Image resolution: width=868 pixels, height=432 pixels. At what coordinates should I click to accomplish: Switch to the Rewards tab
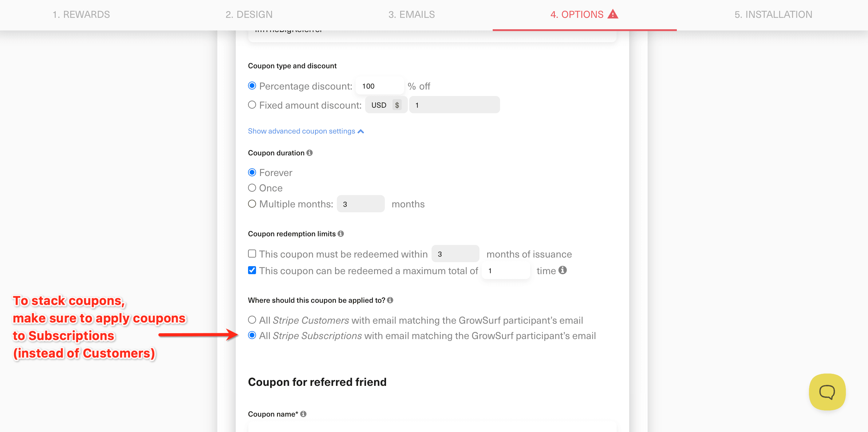coord(81,14)
